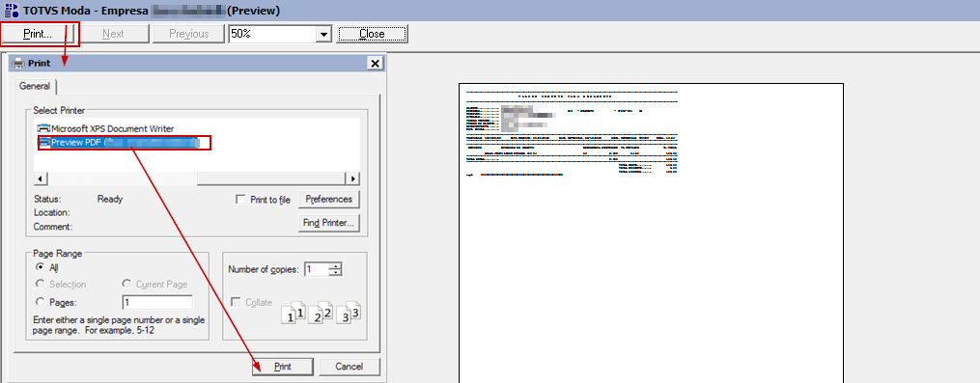The width and height of the screenshot is (980, 383).
Task: Cancel the Print dialog
Action: 350,367
